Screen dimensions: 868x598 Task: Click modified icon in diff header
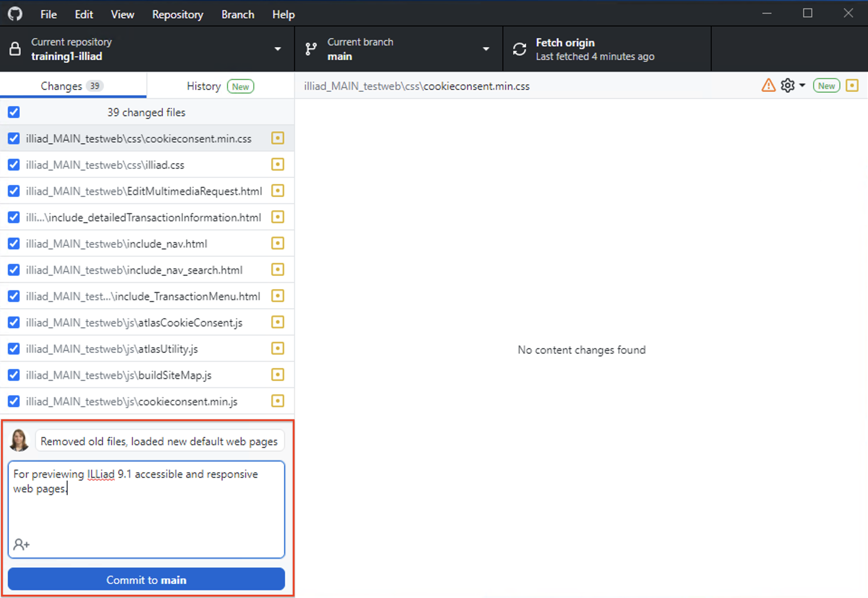pos(852,85)
